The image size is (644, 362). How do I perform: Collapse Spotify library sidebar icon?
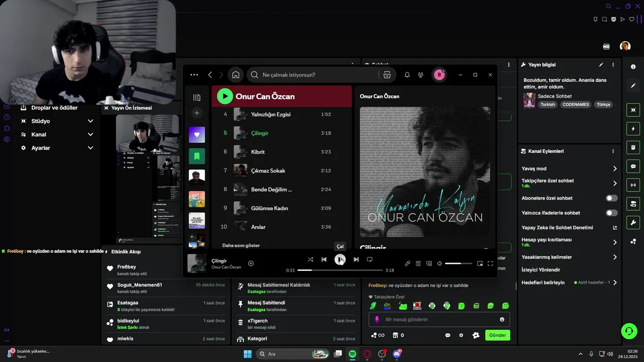pos(197,98)
